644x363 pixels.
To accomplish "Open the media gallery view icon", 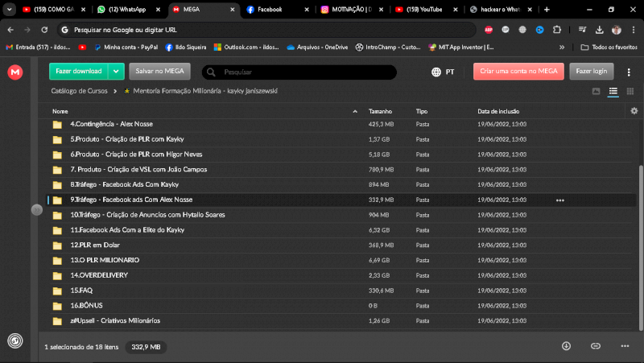I will 596,91.
